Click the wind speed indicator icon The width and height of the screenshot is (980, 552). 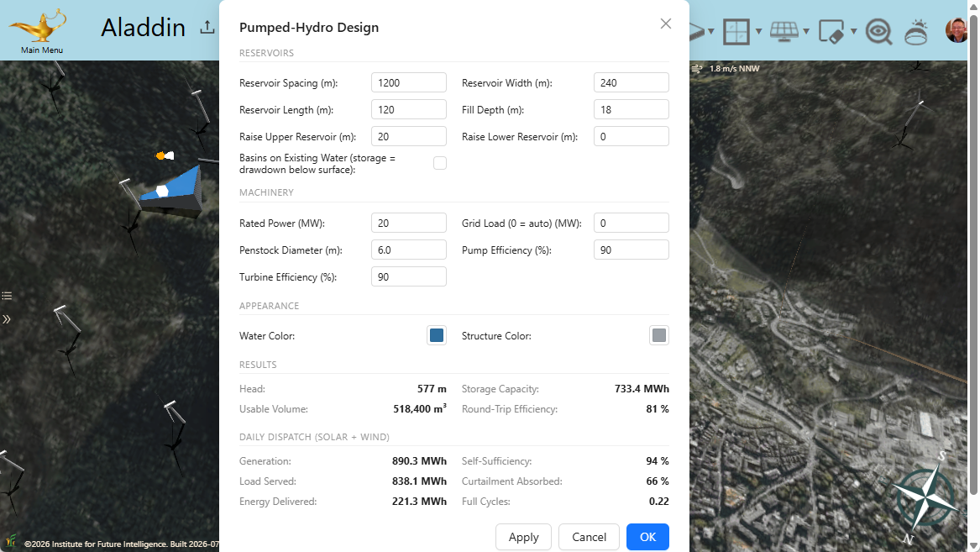697,69
